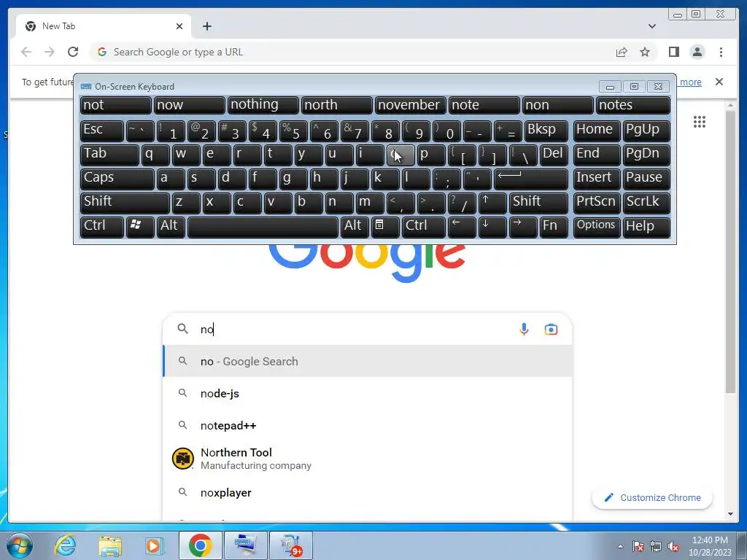This screenshot has height=560, width=747.
Task: Start voice search with microphone icon
Action: click(524, 329)
